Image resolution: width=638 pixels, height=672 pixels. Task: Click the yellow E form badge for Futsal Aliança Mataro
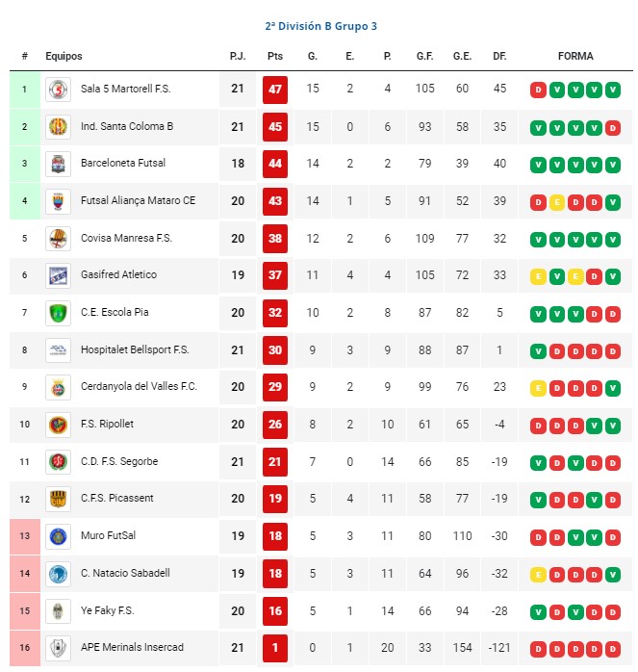point(556,202)
